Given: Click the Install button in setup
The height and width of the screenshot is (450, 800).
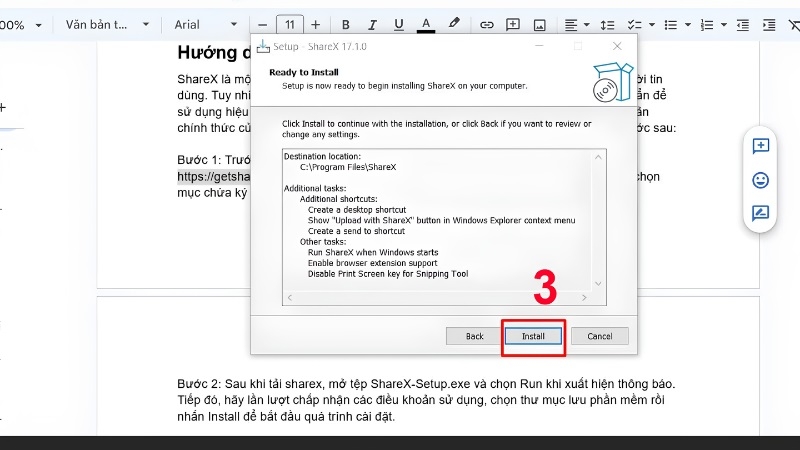Looking at the screenshot, I should 533,336.
